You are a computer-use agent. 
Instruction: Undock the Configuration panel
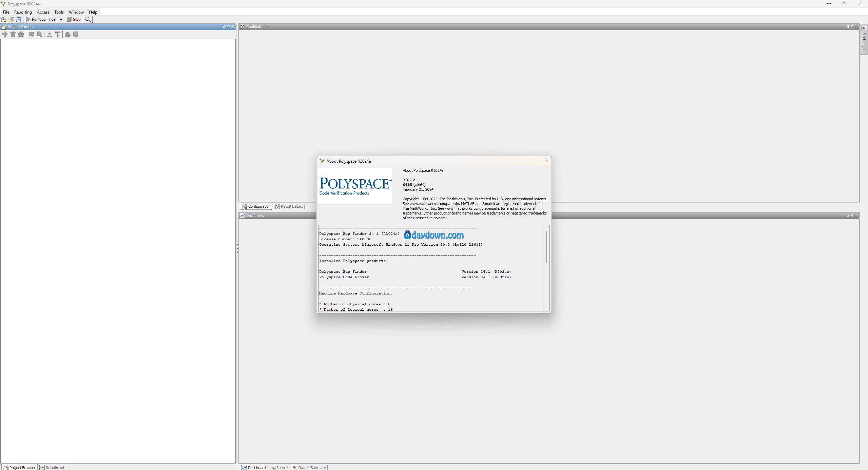pyautogui.click(x=848, y=26)
